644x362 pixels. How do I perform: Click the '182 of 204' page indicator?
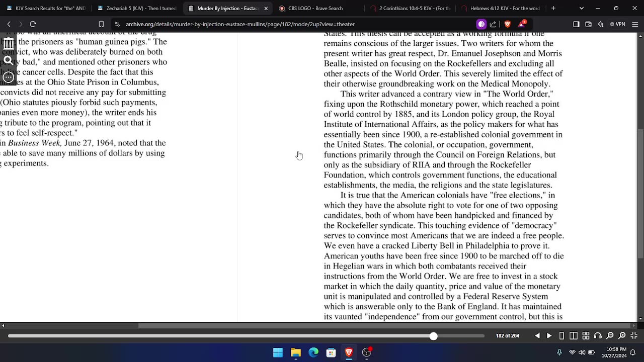coord(507,336)
